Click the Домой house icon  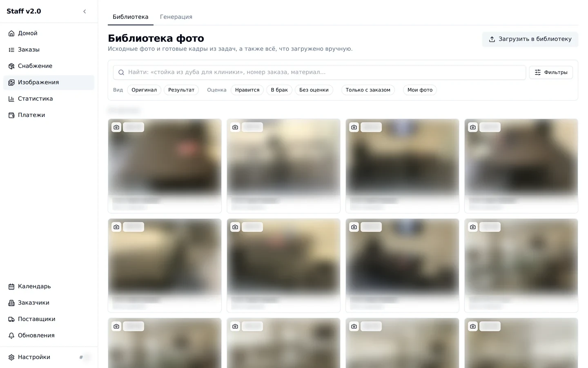pyautogui.click(x=11, y=34)
